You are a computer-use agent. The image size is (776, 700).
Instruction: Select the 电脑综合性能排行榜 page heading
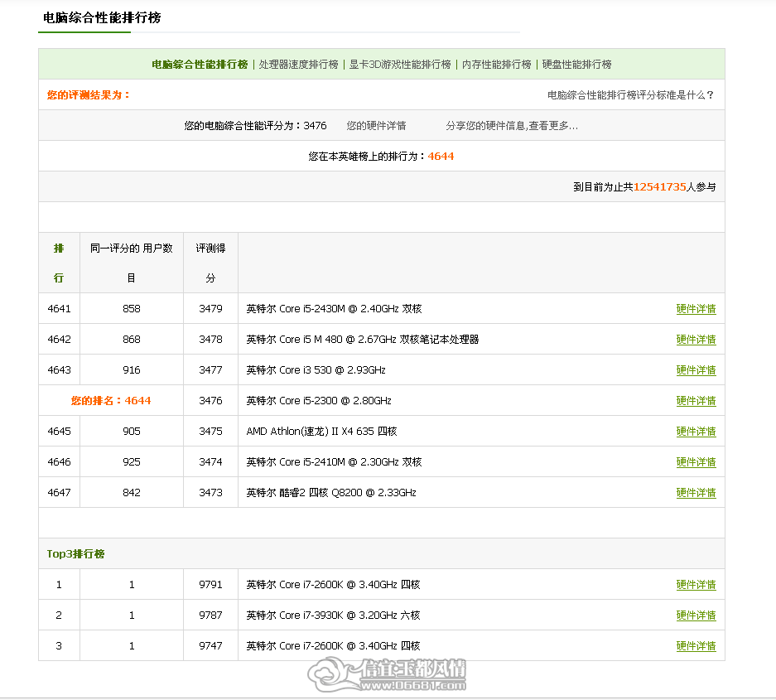click(x=102, y=18)
